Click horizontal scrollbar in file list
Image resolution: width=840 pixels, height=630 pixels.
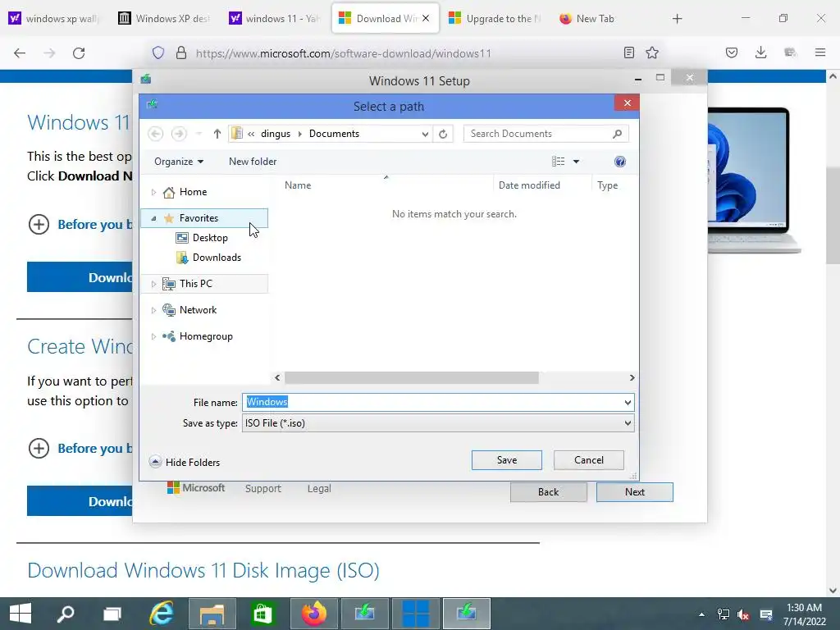[x=412, y=377]
